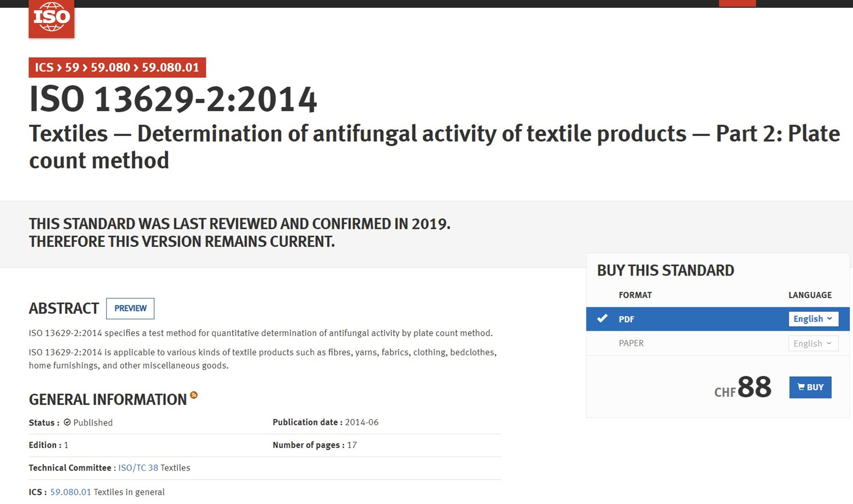Screen dimensions: 853x504
Task: Select the PDF format option
Action: 718,319
